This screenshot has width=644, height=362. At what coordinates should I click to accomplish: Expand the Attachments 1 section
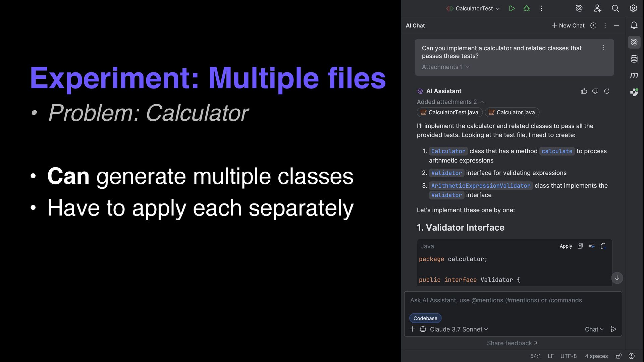445,67
